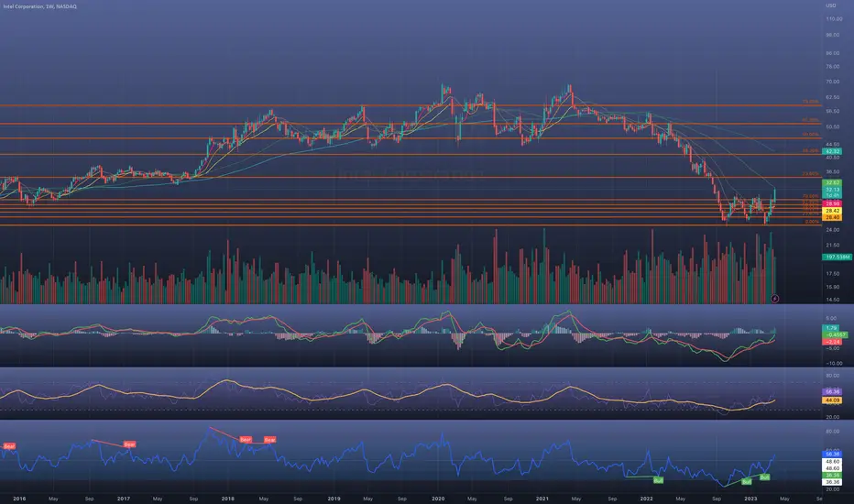Viewport: 854px width, 504px height.
Task: Click the -0.4557 MACD histogram label
Action: [x=835, y=334]
